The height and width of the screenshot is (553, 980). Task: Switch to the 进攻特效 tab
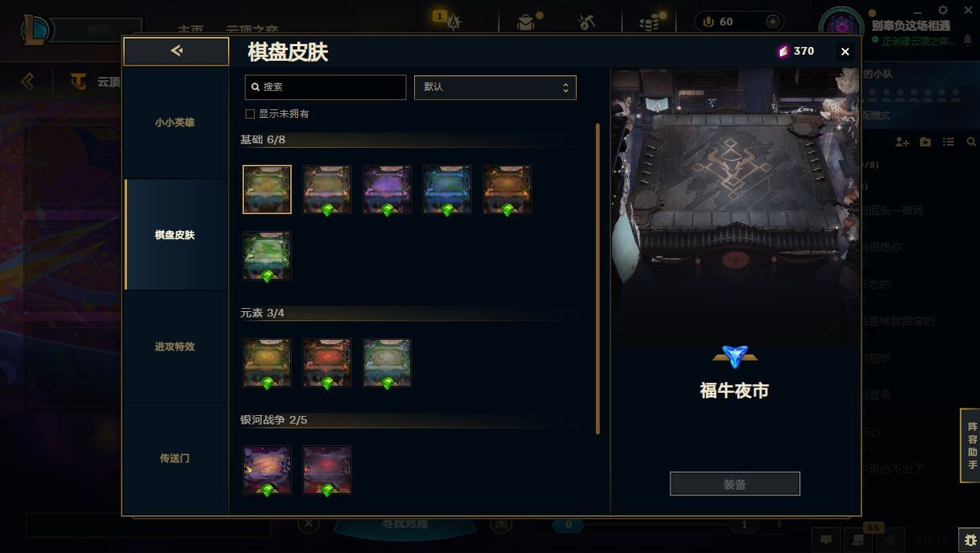pyautogui.click(x=175, y=347)
